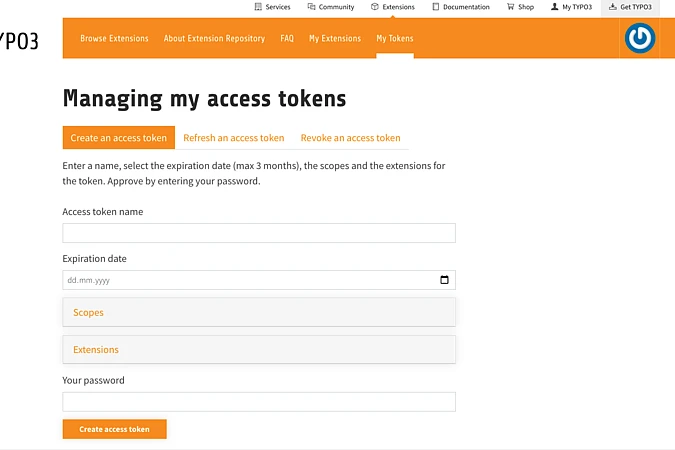Select the Create an access token tab
Screen dimensions: 675x450
point(119,138)
